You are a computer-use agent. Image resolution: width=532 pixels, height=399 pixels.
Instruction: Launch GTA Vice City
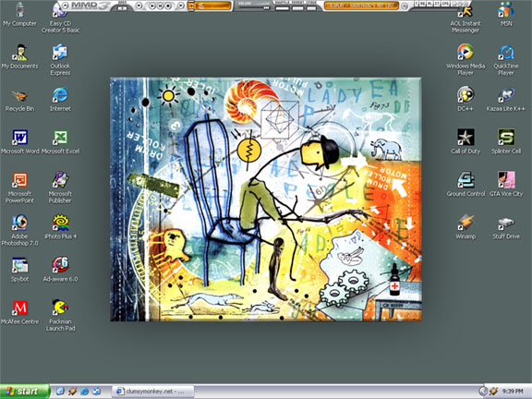click(x=506, y=185)
